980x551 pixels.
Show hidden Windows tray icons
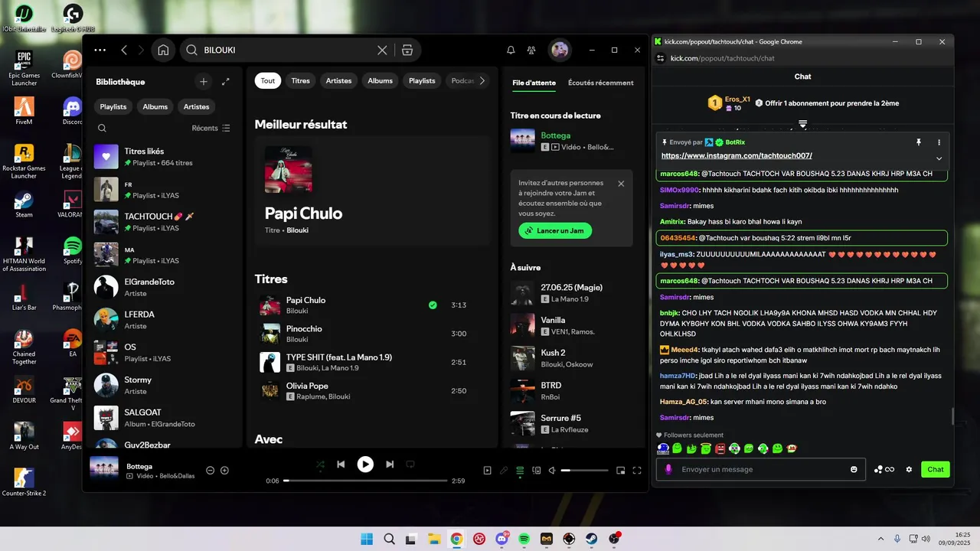[x=880, y=539]
